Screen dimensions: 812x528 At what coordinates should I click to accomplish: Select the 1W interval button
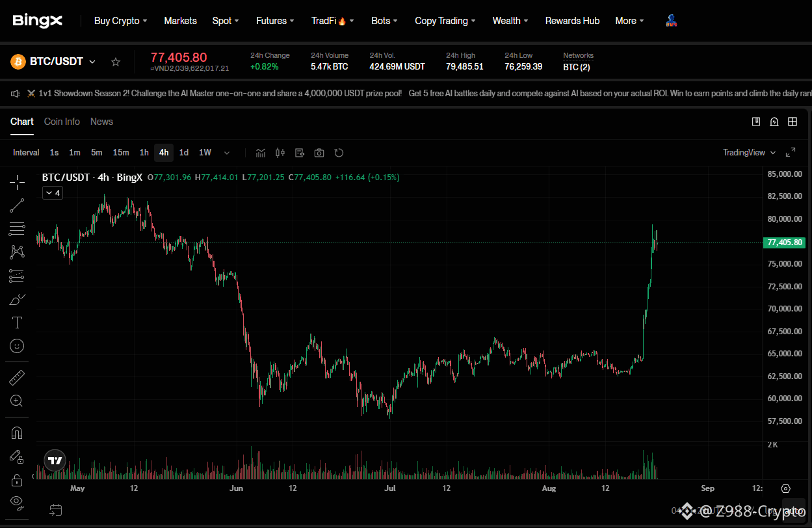[205, 153]
